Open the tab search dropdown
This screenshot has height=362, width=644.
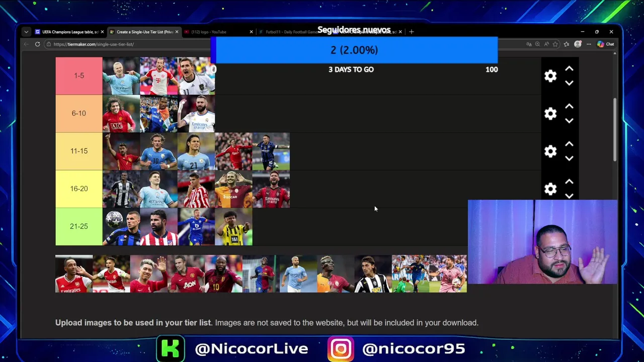[x=26, y=32]
